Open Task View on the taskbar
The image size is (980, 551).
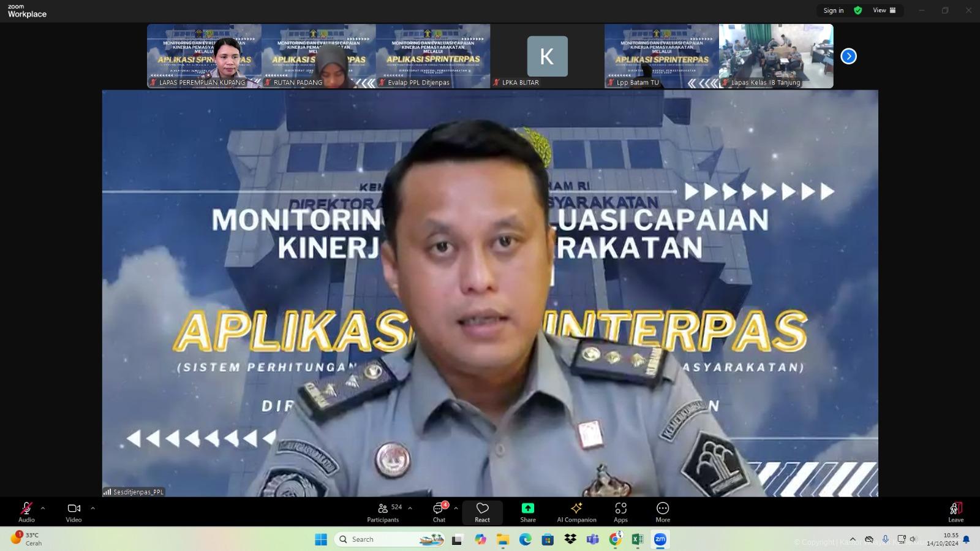pos(457,539)
